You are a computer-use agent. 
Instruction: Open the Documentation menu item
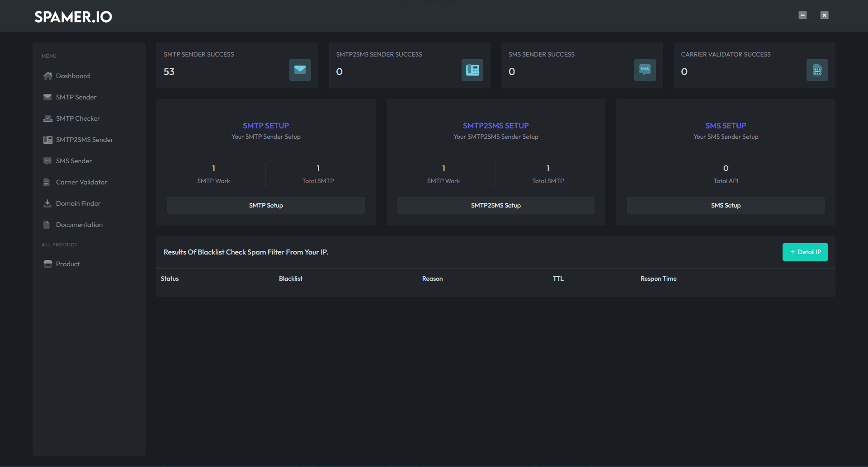79,225
